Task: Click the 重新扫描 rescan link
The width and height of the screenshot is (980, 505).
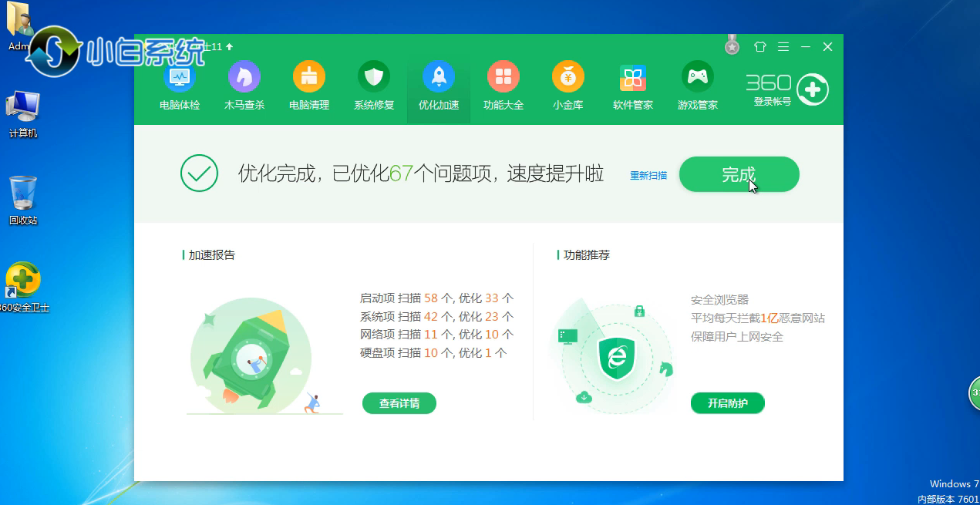Action: pos(648,175)
